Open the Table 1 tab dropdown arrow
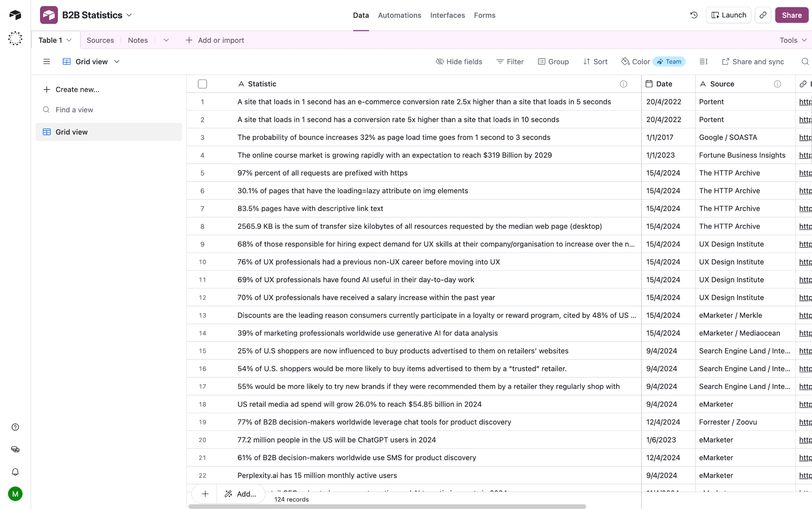 click(69, 40)
